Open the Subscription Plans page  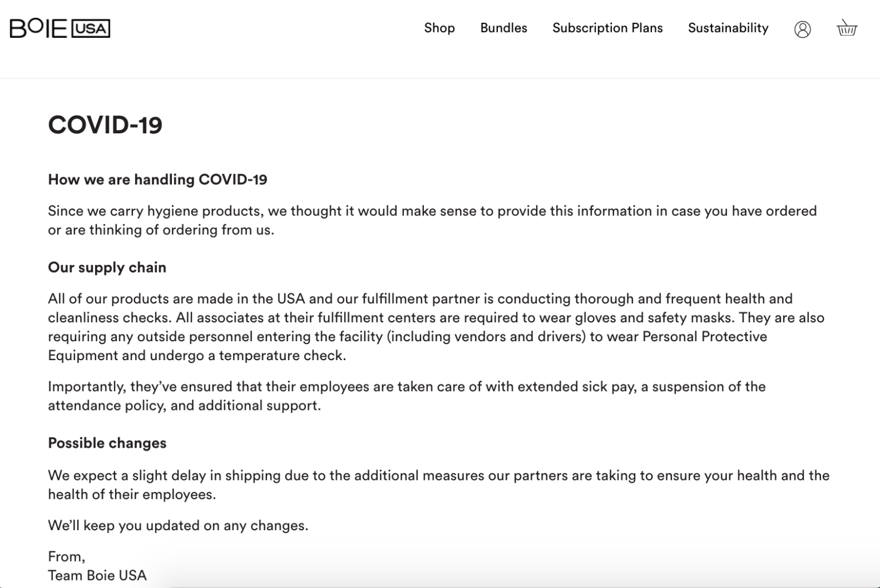pos(607,28)
